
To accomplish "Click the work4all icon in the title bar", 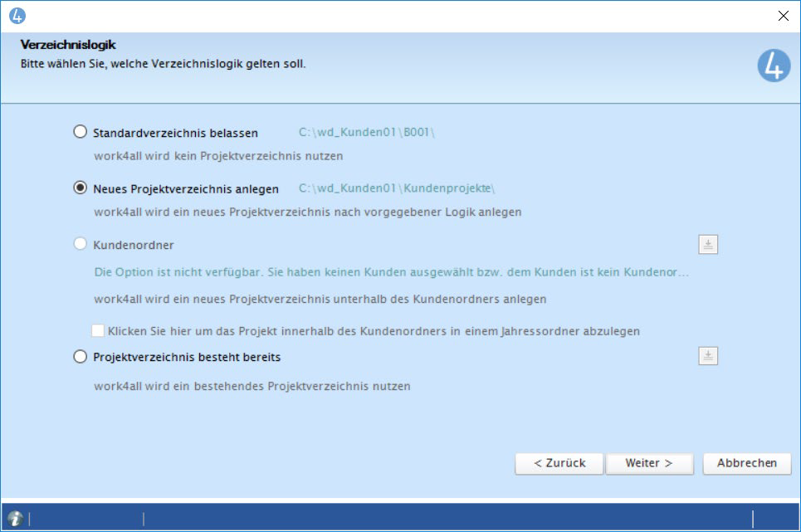I will pos(17,15).
